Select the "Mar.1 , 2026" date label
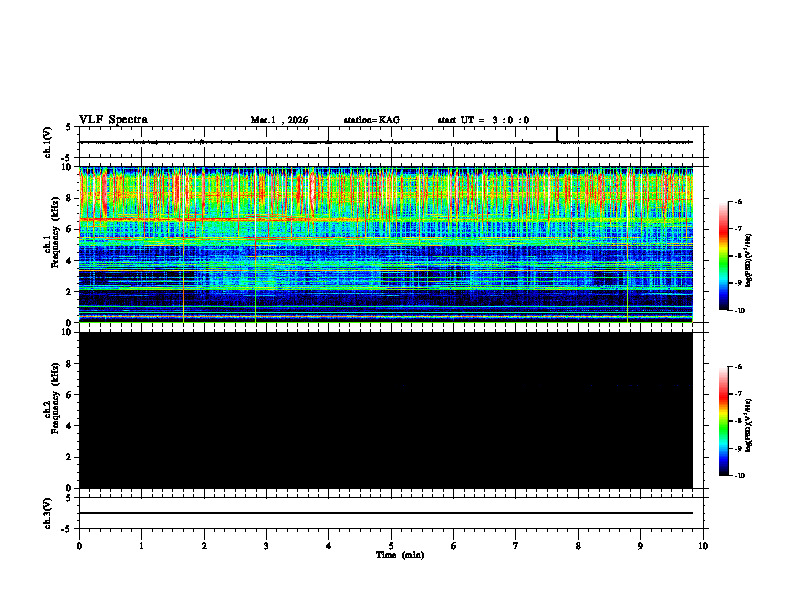Viewport: 792px width, 612px height. tap(279, 120)
